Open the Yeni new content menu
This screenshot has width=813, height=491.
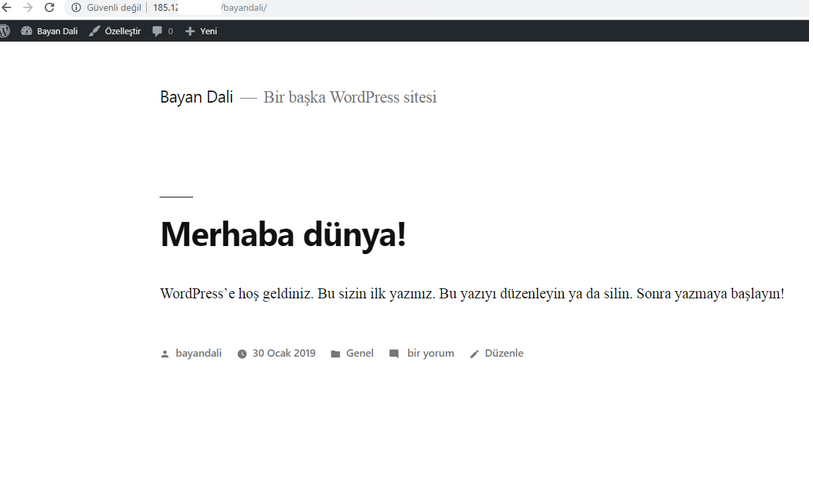pyautogui.click(x=201, y=31)
